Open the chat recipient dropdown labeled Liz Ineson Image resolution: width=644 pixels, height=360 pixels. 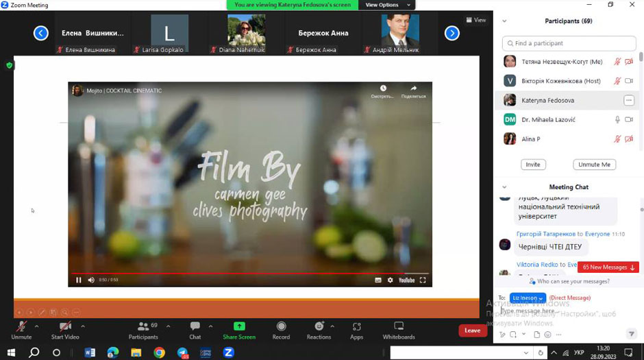pyautogui.click(x=528, y=298)
